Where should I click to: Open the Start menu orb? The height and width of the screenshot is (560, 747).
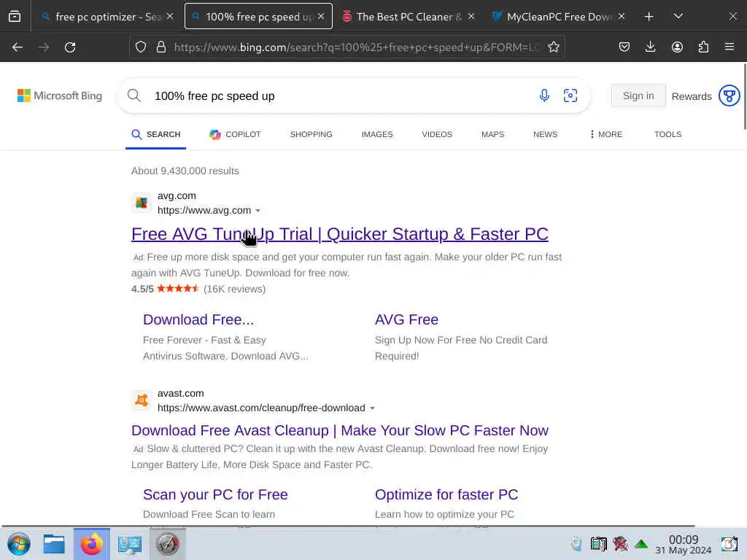[19, 544]
